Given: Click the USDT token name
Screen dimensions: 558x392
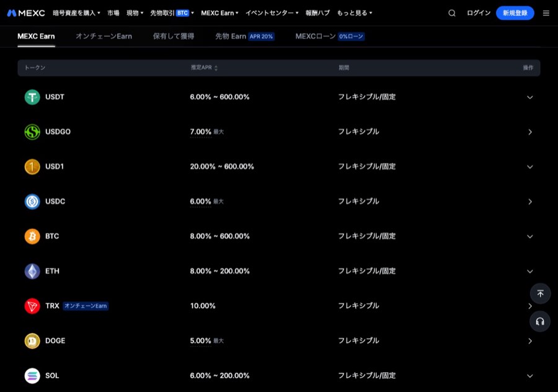Looking at the screenshot, I should point(55,97).
